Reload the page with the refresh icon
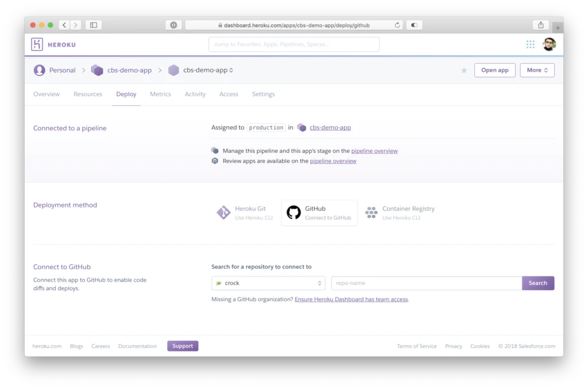The image size is (588, 389). pos(397,25)
